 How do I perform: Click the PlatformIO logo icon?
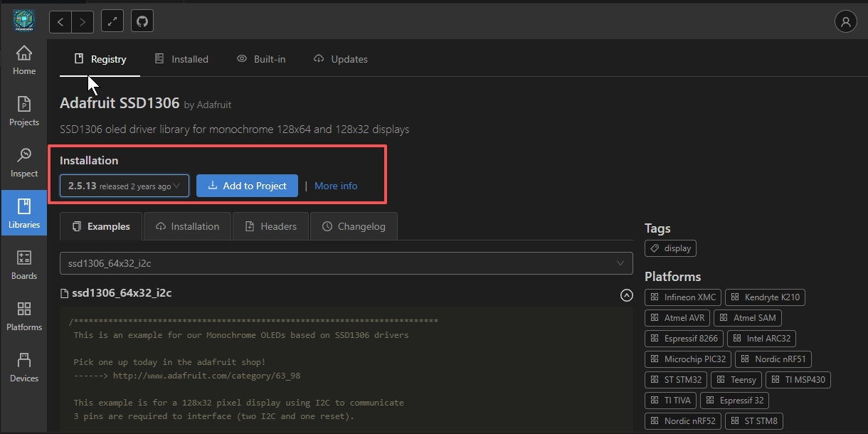(23, 21)
